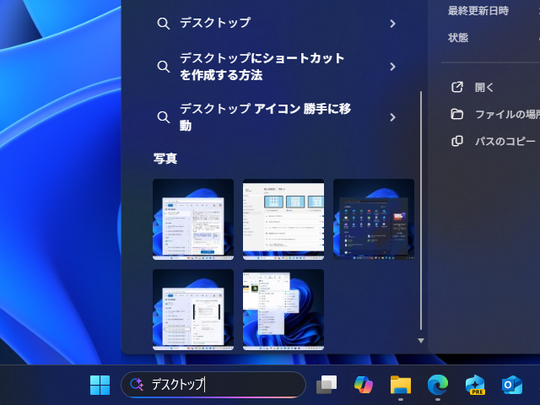Expand the デスクトップ アイコン 勝手に移動 suggestion arrow
540x405 pixels.
coord(393,117)
